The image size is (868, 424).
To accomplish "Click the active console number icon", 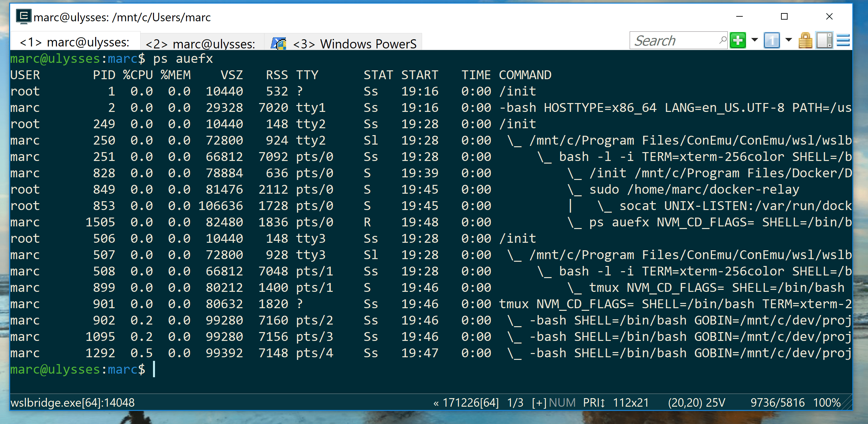I will tap(771, 41).
